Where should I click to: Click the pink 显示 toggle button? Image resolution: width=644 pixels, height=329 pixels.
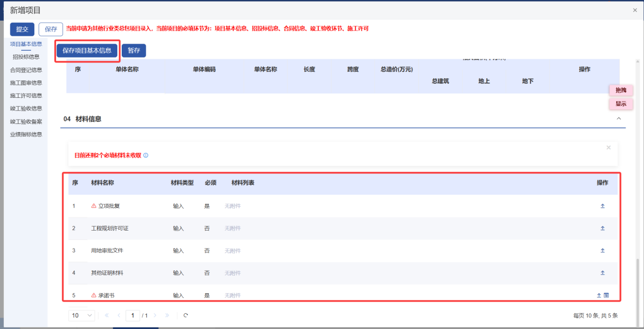click(621, 103)
